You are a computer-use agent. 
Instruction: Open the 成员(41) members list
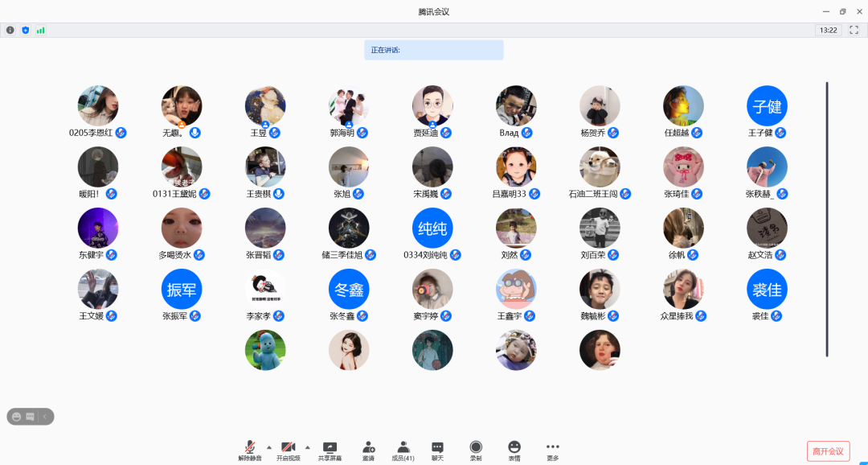click(403, 450)
